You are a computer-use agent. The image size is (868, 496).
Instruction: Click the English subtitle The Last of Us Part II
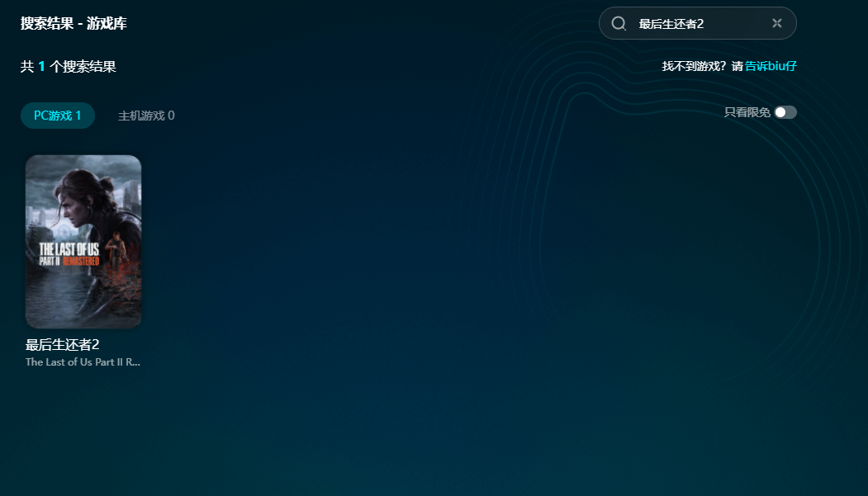point(83,362)
